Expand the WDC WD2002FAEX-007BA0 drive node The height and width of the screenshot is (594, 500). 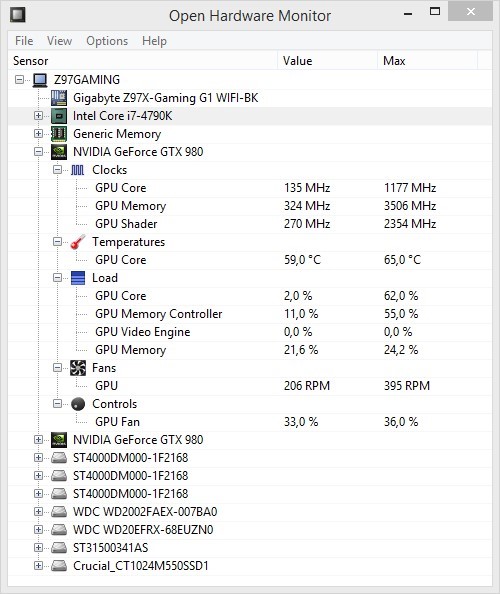(x=38, y=511)
